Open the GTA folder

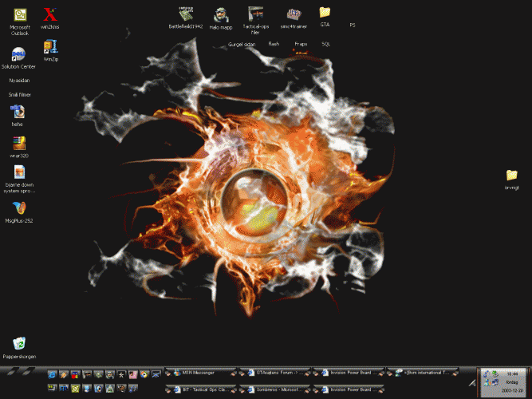point(325,13)
